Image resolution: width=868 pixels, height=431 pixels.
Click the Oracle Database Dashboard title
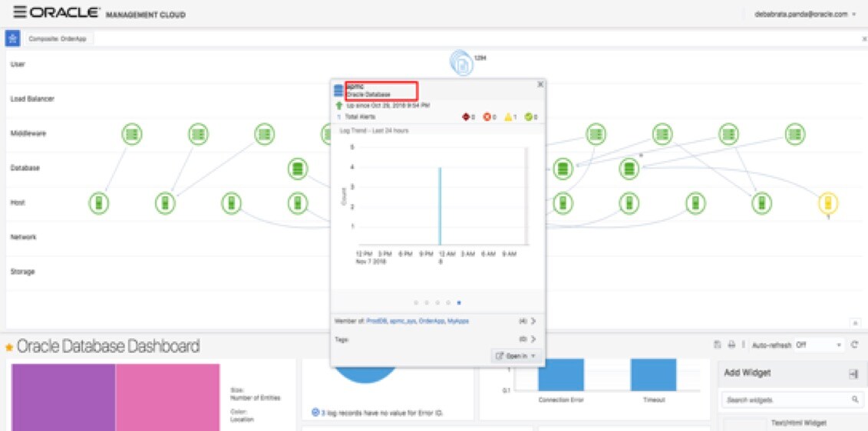[108, 347]
